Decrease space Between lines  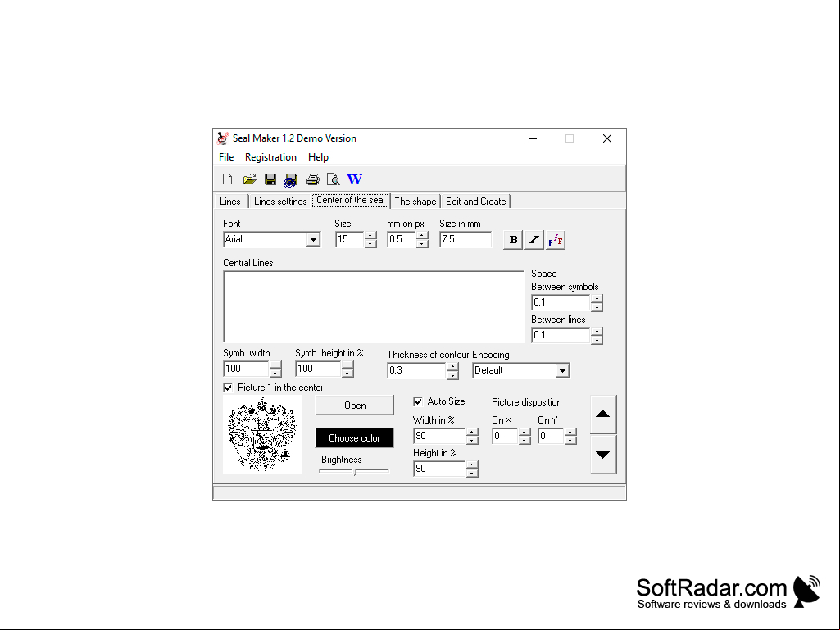[597, 340]
